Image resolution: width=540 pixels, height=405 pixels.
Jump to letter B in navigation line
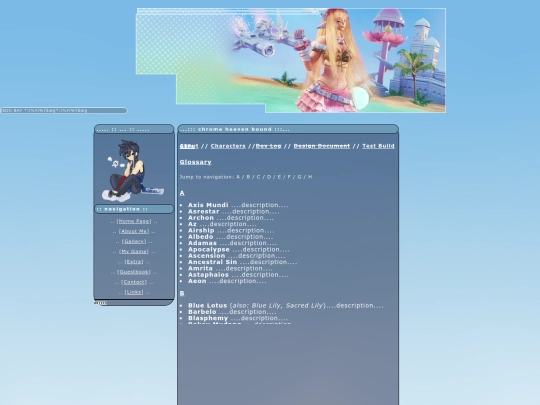coord(248,177)
